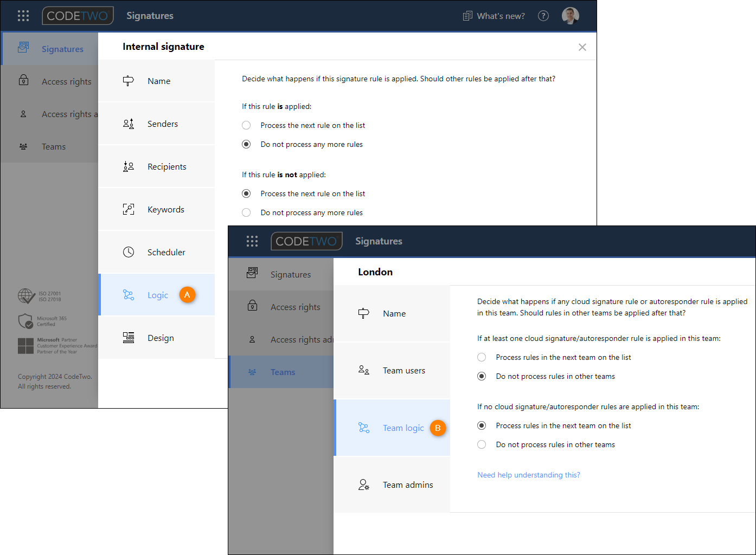The width and height of the screenshot is (756, 555).
Task: Close the Internal signature panel
Action: coord(582,47)
